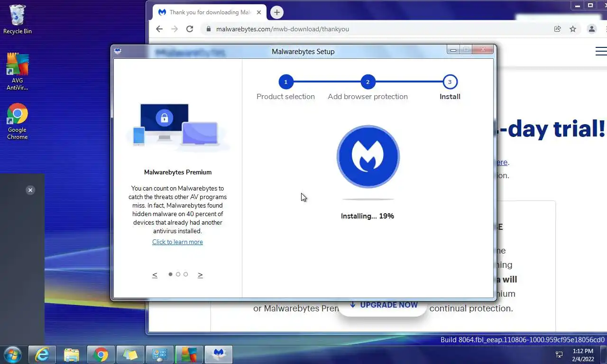This screenshot has width=607, height=364.
Task: Close the Malwarebytes Setup window
Action: tap(483, 50)
